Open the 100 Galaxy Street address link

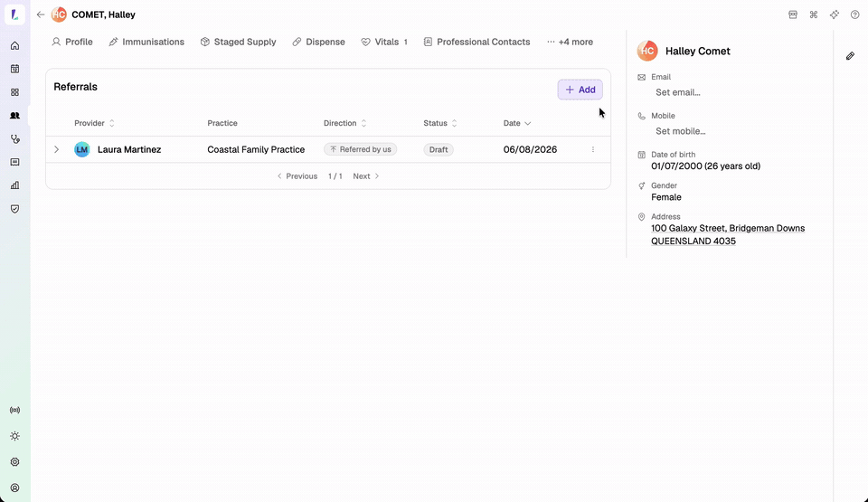pos(727,234)
